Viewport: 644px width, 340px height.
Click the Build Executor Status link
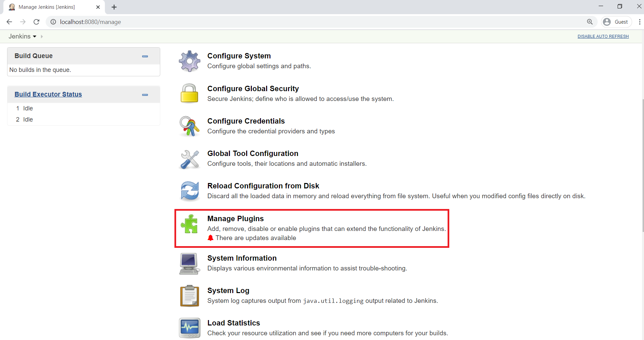tap(48, 95)
